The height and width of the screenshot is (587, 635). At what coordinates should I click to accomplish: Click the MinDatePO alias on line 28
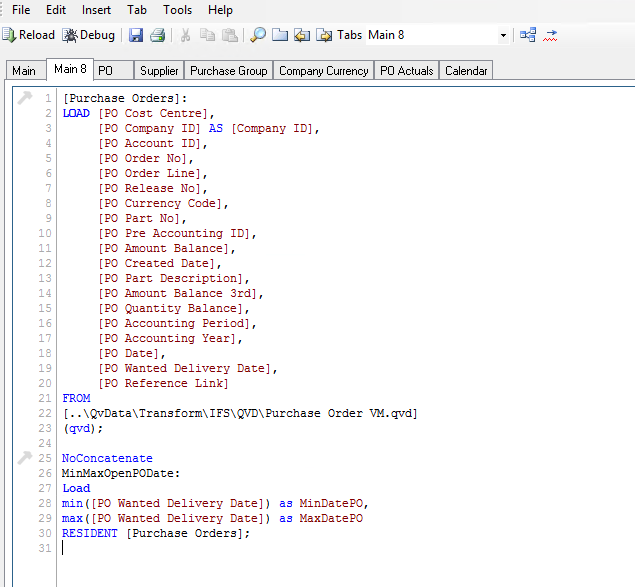pos(331,503)
